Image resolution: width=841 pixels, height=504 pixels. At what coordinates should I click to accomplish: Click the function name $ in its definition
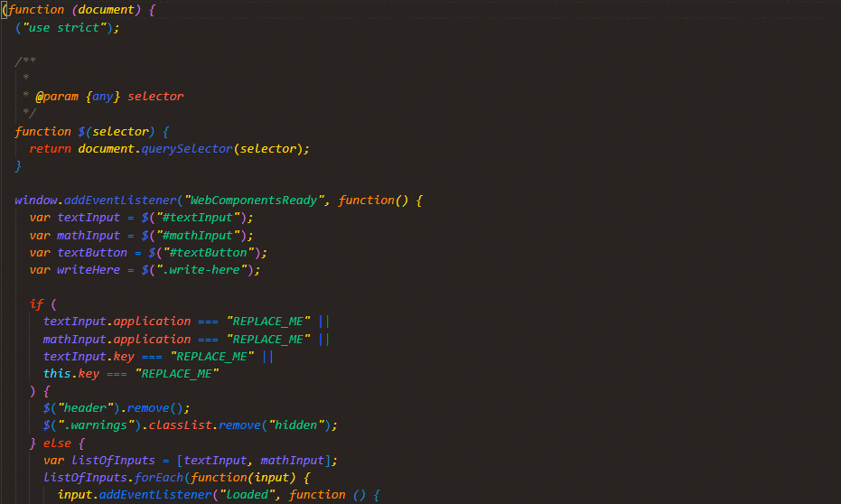tap(81, 132)
